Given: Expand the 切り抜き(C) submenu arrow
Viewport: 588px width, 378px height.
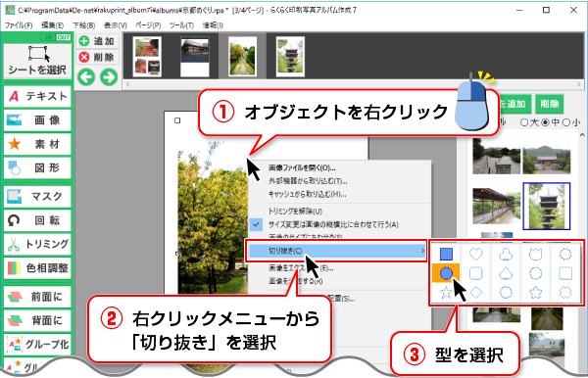Looking at the screenshot, I should (423, 251).
